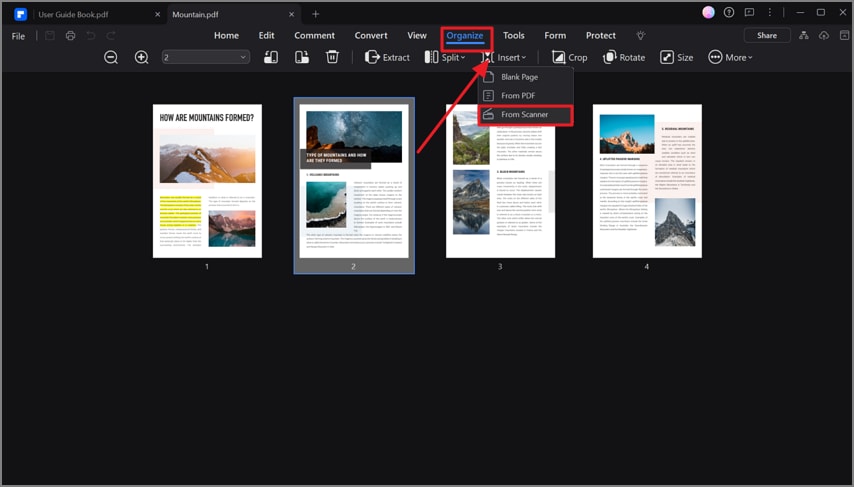Click the Crop tool
Image resolution: width=854 pixels, height=487 pixels.
click(570, 57)
